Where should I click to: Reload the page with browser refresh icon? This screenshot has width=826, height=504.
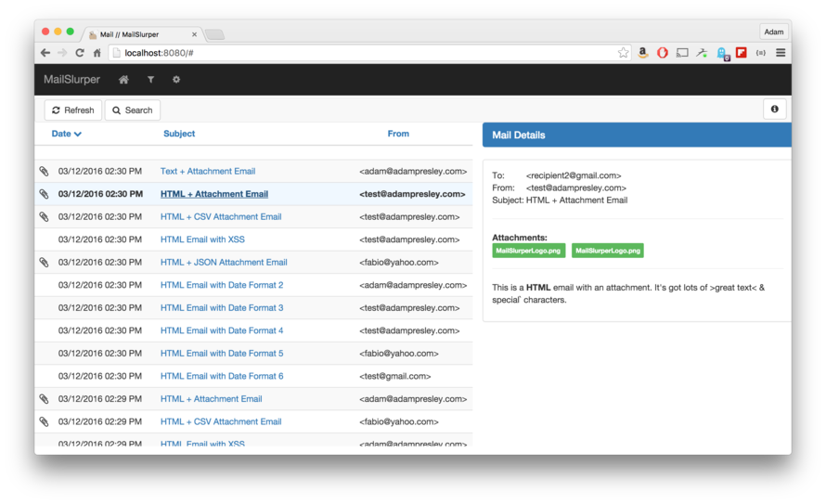[x=80, y=53]
